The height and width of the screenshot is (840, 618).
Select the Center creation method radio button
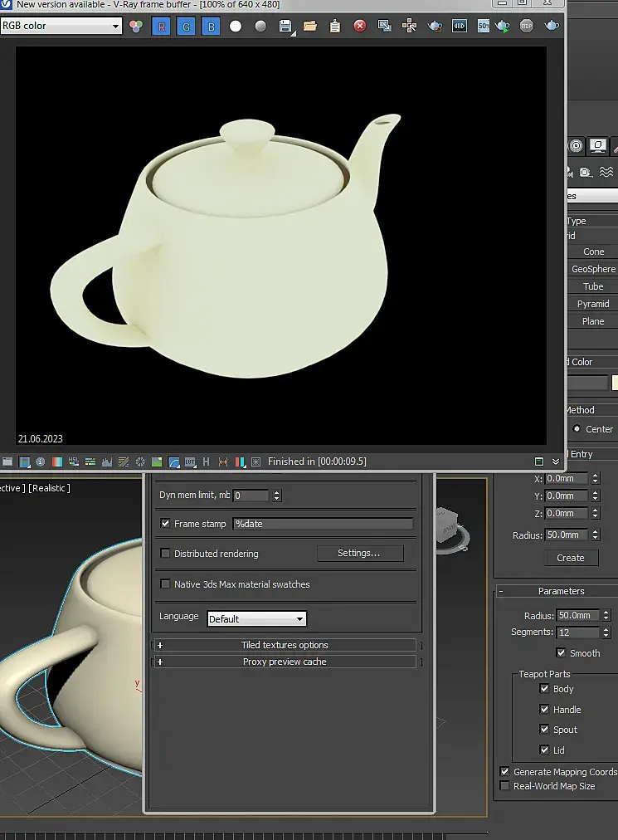pyautogui.click(x=577, y=429)
